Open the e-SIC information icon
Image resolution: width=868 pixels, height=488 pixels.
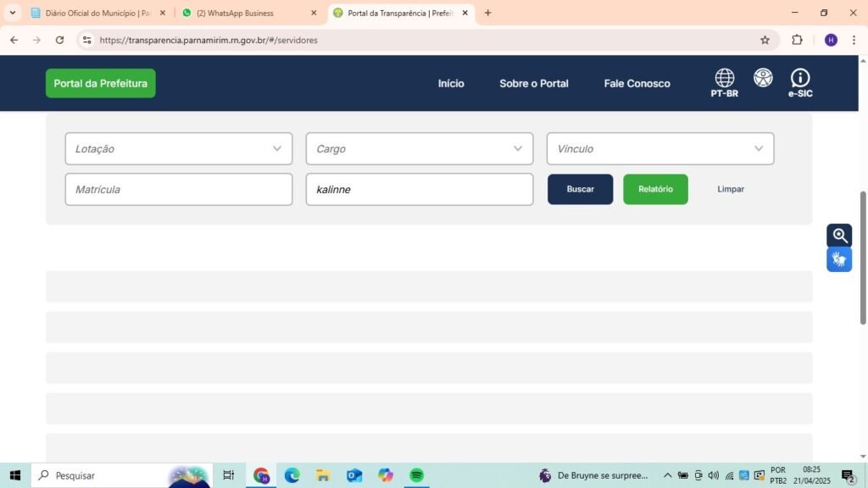point(799,79)
